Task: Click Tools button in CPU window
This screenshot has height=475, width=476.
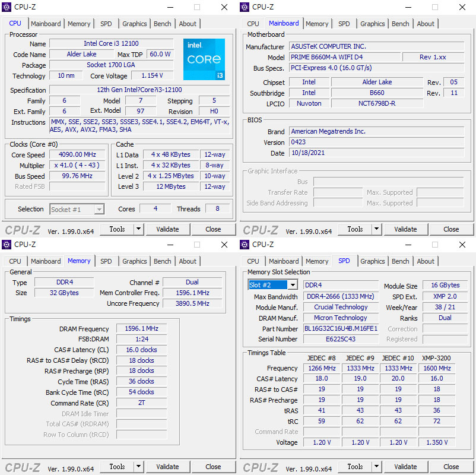Action: pos(117,229)
